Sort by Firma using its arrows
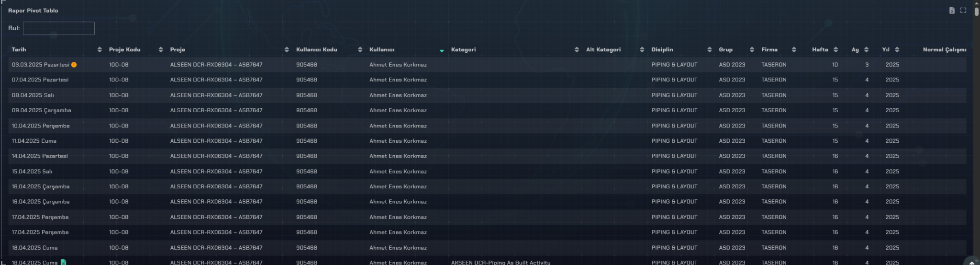 (794, 50)
